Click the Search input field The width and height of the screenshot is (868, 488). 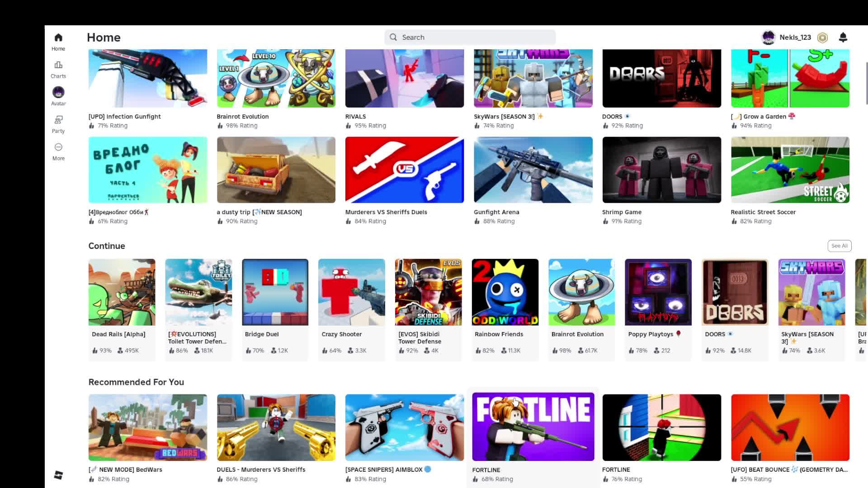(470, 38)
